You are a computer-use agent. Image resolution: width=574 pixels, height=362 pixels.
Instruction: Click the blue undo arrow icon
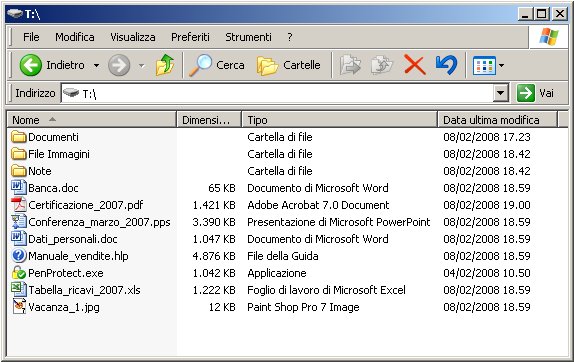(446, 65)
